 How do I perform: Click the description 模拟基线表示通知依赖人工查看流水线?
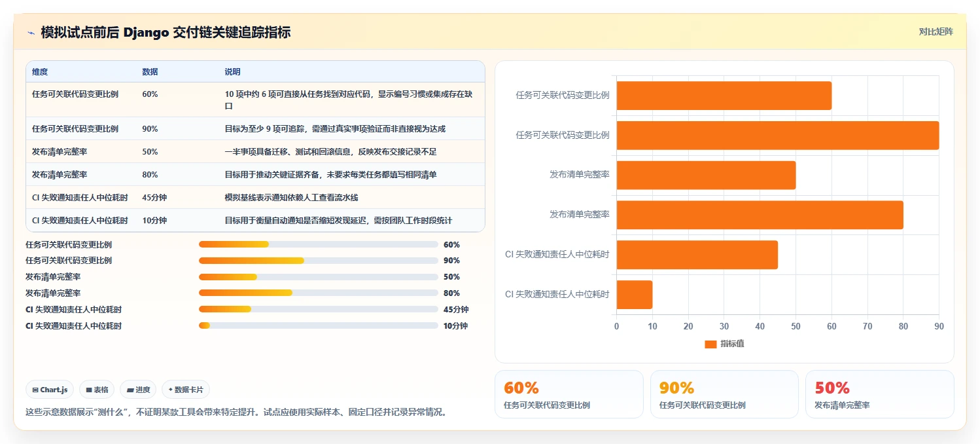click(291, 197)
